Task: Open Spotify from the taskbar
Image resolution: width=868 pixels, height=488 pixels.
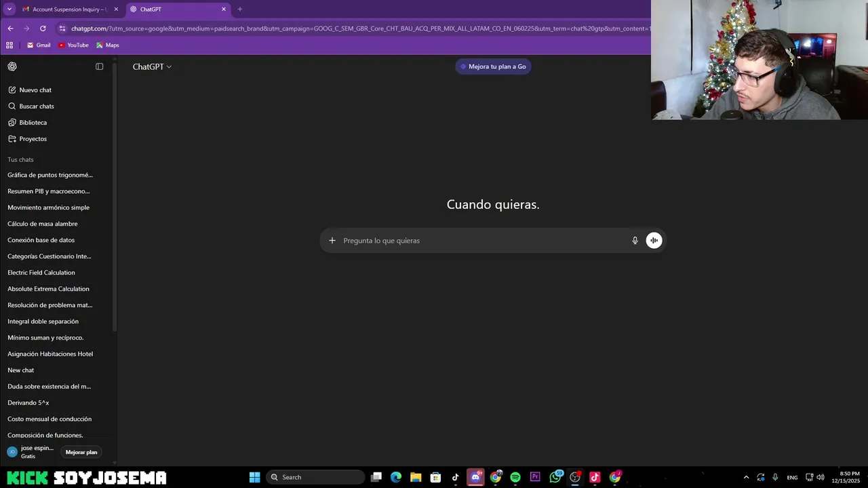Action: [x=515, y=477]
